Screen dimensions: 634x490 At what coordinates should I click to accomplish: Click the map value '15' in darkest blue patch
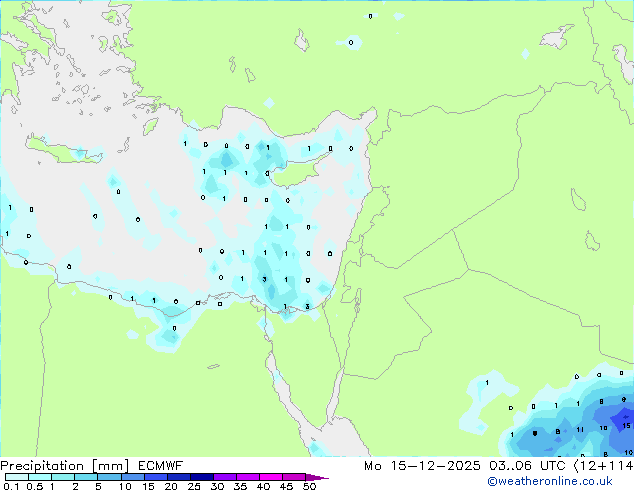626,425
